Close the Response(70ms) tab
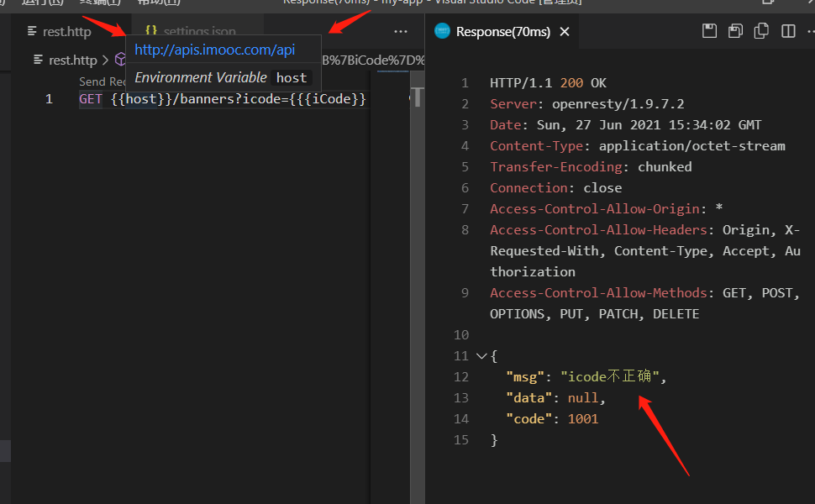The width and height of the screenshot is (815, 504). [x=565, y=32]
